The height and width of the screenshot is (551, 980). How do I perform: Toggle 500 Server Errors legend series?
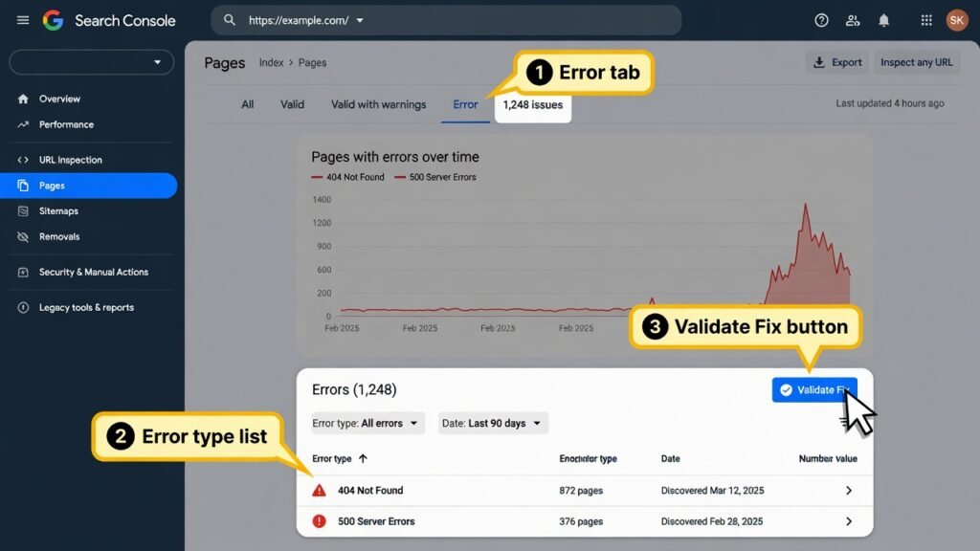[435, 177]
